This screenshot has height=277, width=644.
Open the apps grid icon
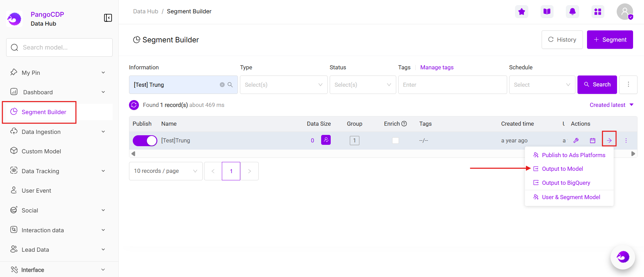598,12
